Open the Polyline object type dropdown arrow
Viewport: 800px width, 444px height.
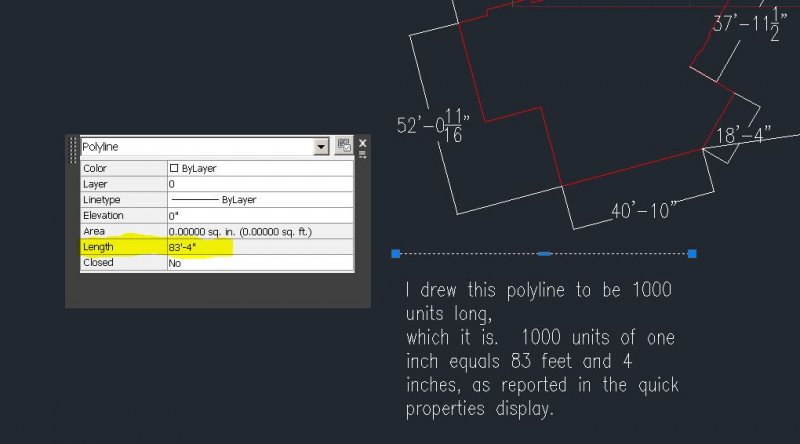coord(321,147)
